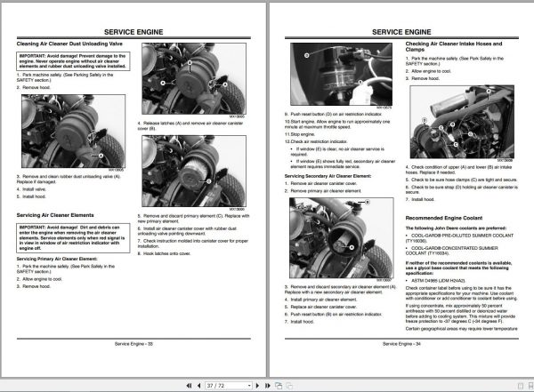The height and width of the screenshot is (392, 534).
Task: Click 'Hook latches onto cover' step
Action: [164, 253]
